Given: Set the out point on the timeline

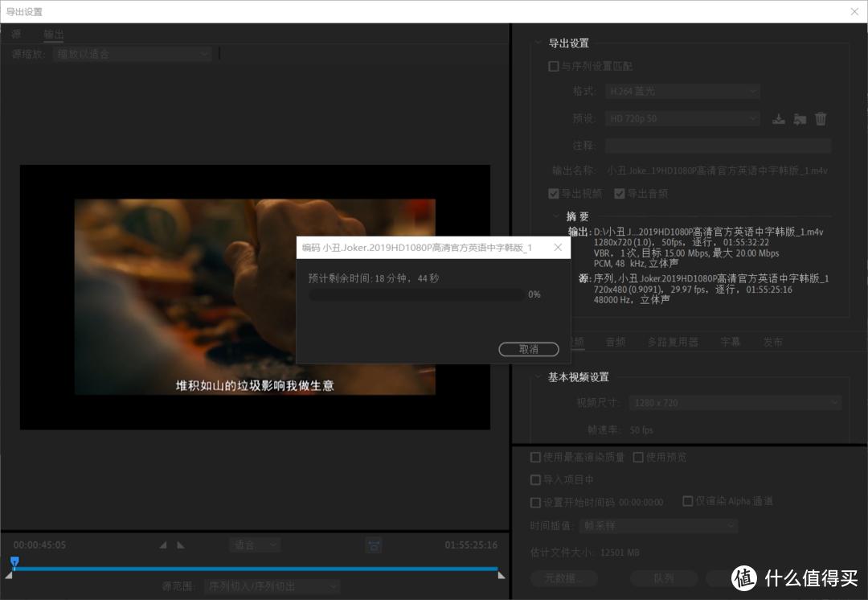Looking at the screenshot, I should [181, 545].
